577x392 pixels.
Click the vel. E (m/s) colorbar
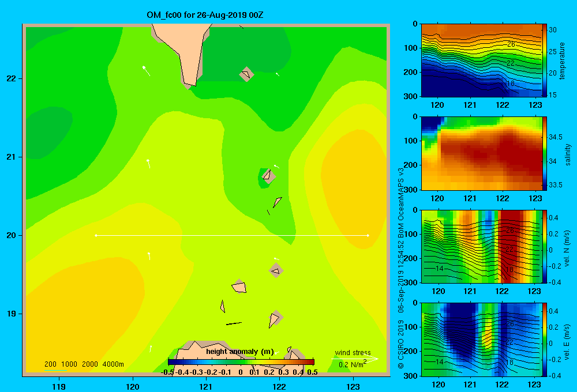(544, 340)
